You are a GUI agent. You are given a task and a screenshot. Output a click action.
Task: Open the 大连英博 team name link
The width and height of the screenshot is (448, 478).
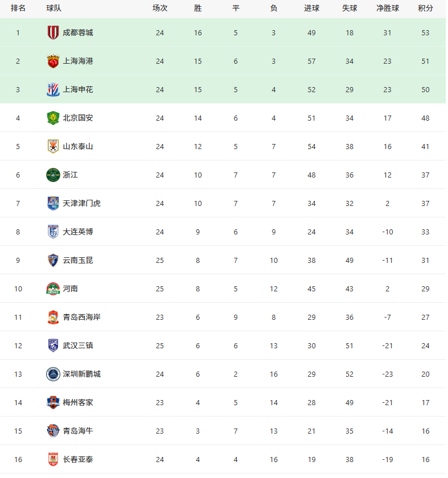tap(78, 232)
